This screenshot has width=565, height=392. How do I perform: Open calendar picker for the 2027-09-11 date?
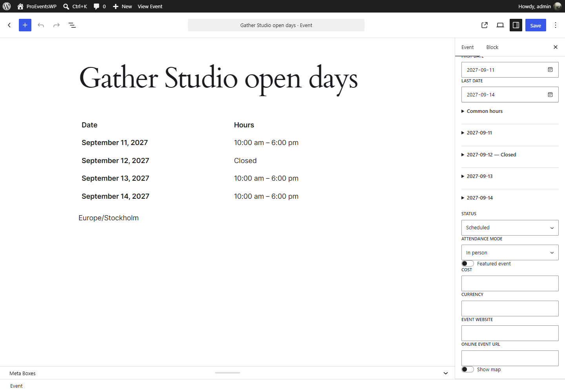pos(550,70)
